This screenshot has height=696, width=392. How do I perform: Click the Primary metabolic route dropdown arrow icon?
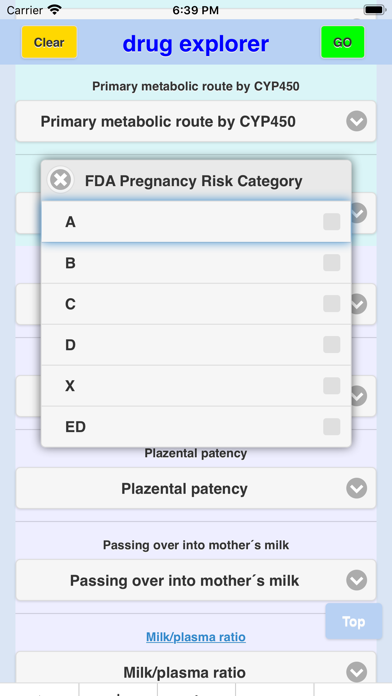[356, 121]
